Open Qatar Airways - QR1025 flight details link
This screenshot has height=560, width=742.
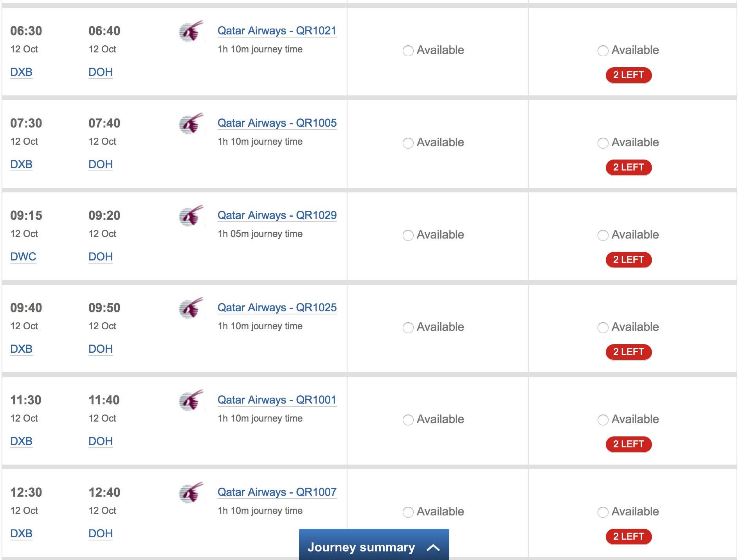point(277,308)
